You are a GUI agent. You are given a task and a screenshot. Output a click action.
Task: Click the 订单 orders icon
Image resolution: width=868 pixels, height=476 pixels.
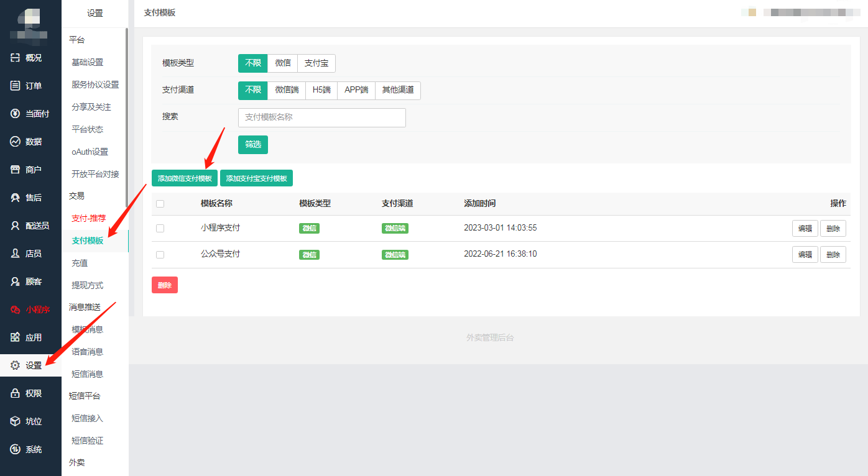[x=16, y=86]
